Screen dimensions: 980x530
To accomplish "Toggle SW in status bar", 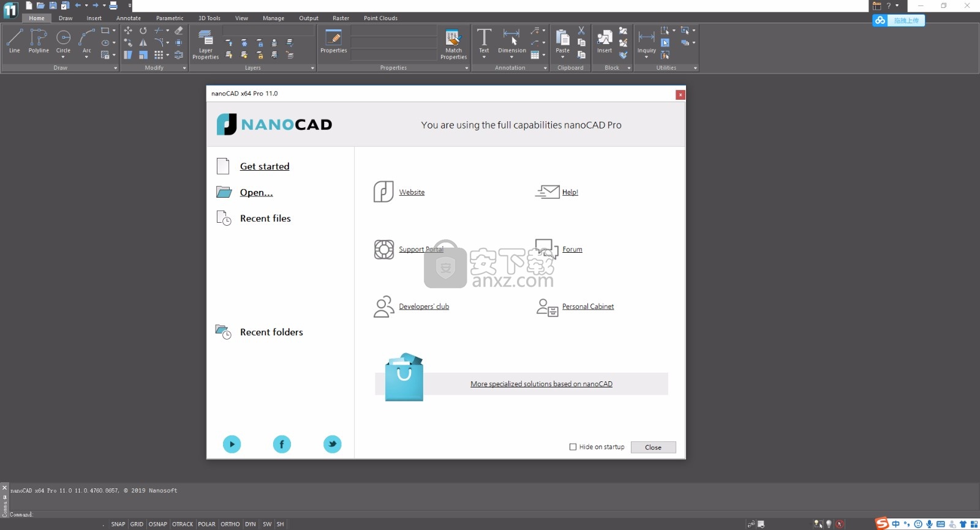I will click(x=267, y=524).
